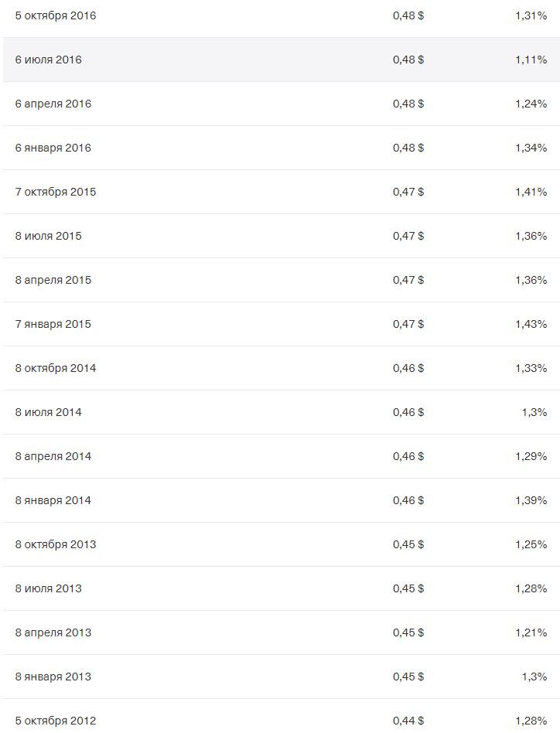Click the 1,43% yield value

point(531,324)
